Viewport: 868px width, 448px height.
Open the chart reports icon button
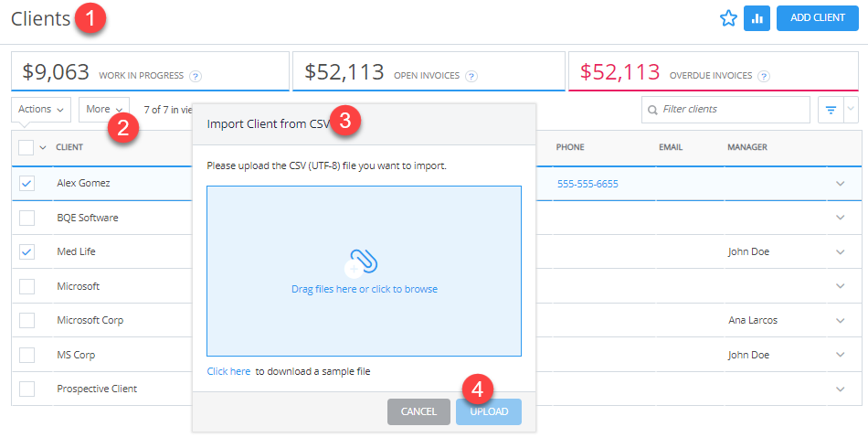tap(757, 18)
